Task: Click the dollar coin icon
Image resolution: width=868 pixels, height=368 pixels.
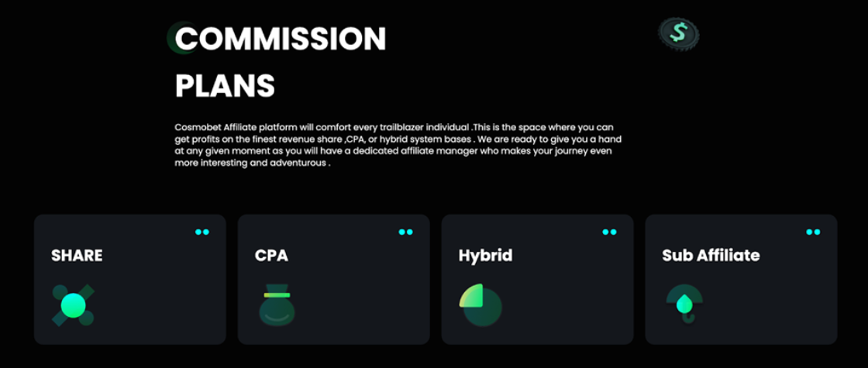Action: click(679, 33)
